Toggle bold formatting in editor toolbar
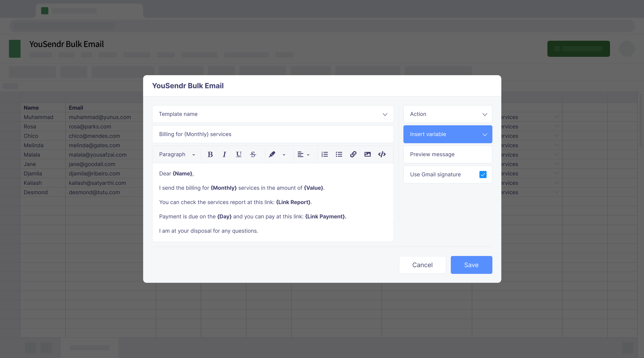The height and width of the screenshot is (358, 644). tap(210, 154)
